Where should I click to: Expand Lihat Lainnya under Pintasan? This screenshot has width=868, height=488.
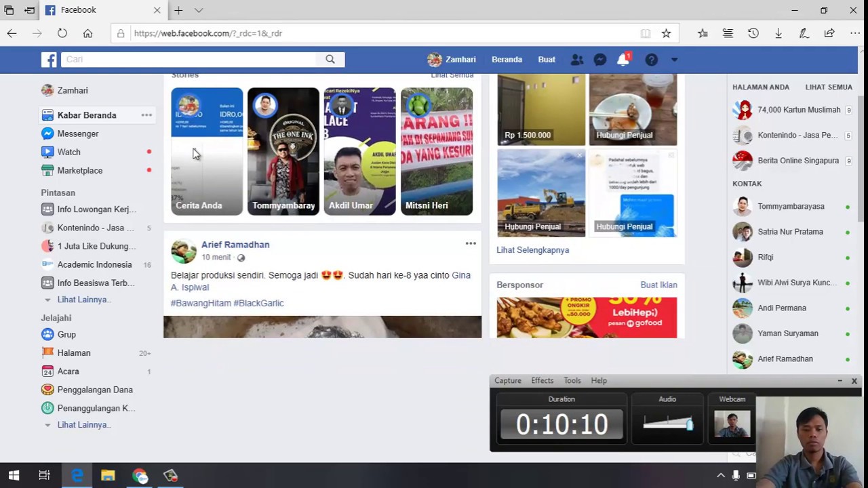point(83,300)
